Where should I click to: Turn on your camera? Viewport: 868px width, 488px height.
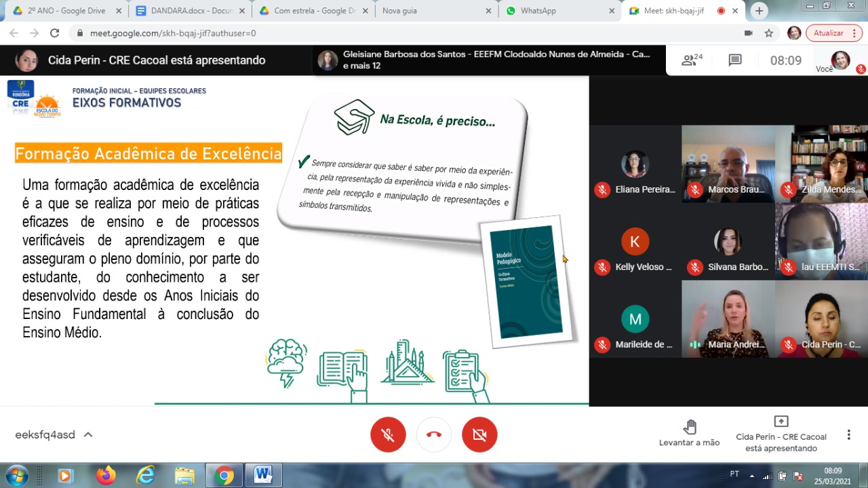479,435
